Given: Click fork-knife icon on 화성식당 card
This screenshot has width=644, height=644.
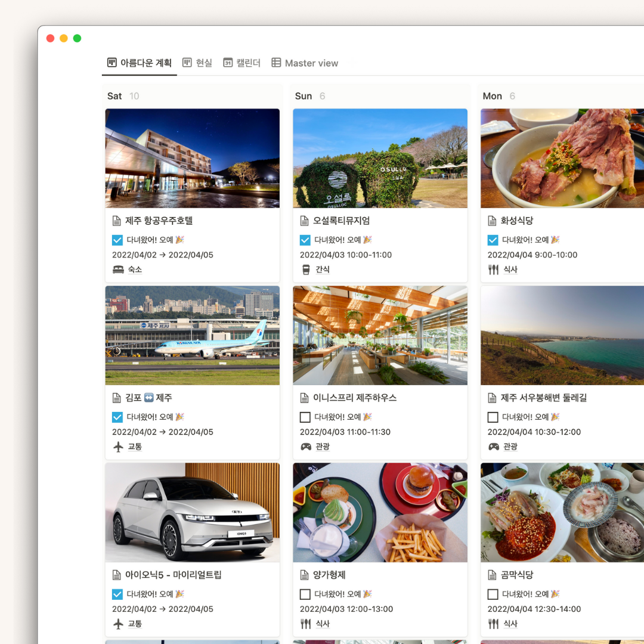Looking at the screenshot, I should point(493,270).
